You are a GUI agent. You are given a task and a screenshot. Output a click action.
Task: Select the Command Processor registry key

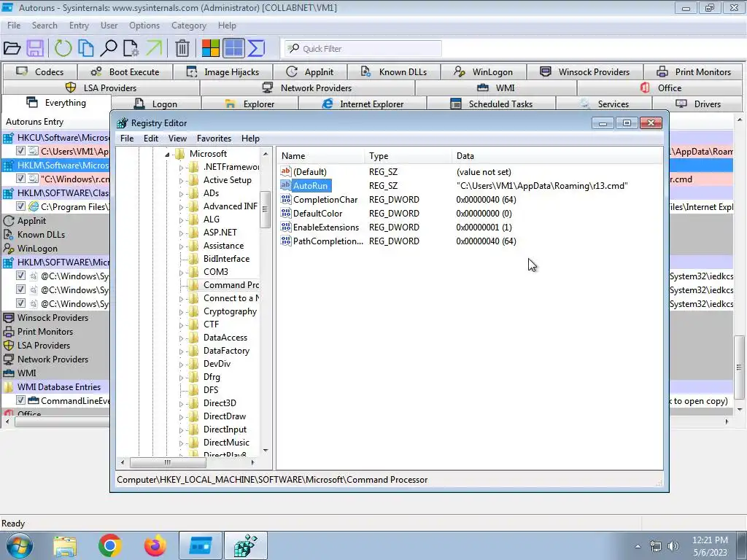(x=224, y=285)
